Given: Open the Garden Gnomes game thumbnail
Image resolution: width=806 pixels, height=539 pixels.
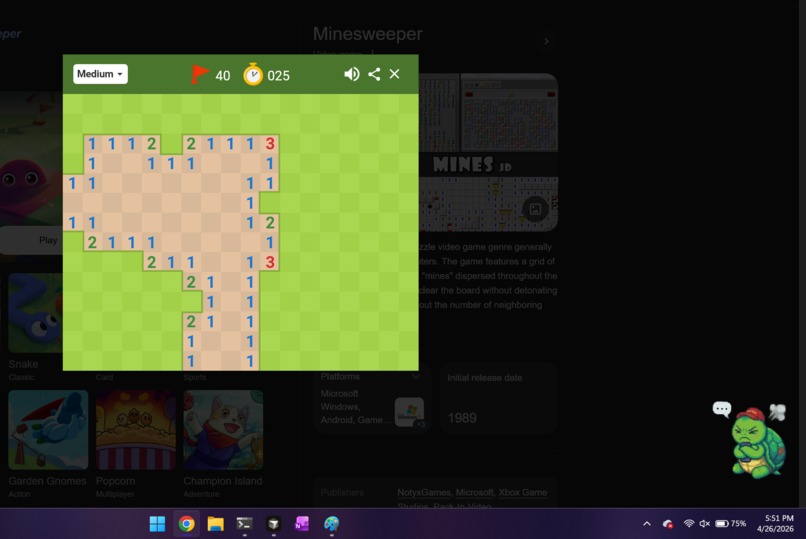Looking at the screenshot, I should point(48,430).
